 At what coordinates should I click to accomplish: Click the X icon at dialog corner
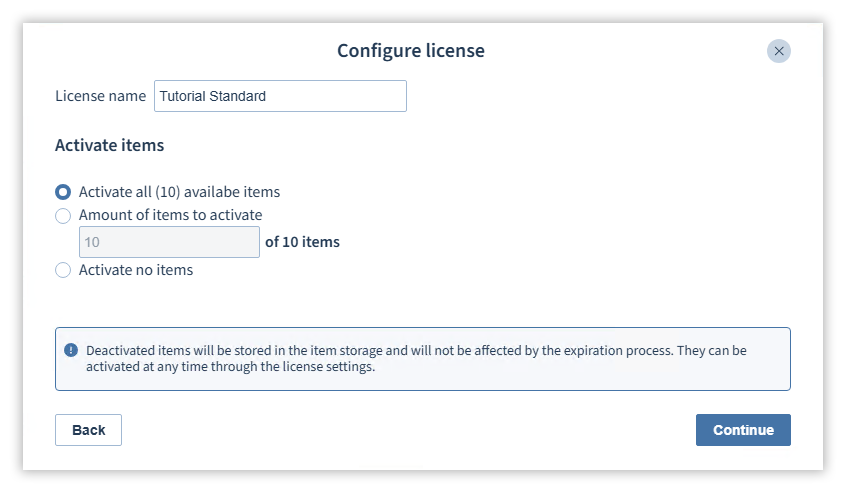779,51
